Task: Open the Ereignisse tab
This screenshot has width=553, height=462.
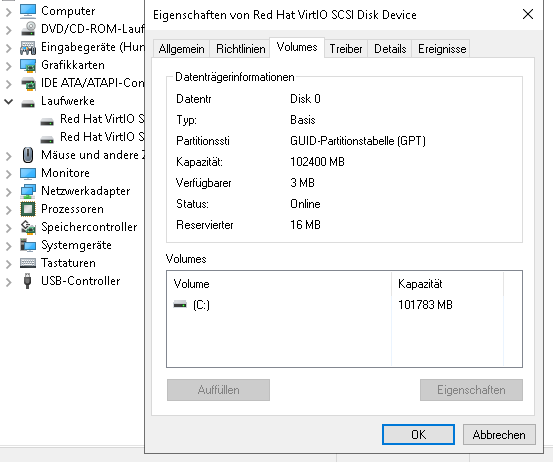Action: click(x=442, y=49)
